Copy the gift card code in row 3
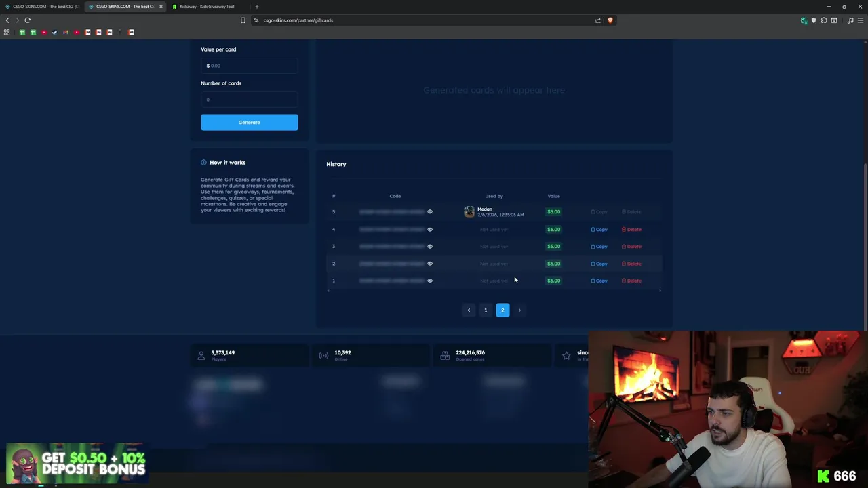The height and width of the screenshot is (488, 868). [599, 247]
